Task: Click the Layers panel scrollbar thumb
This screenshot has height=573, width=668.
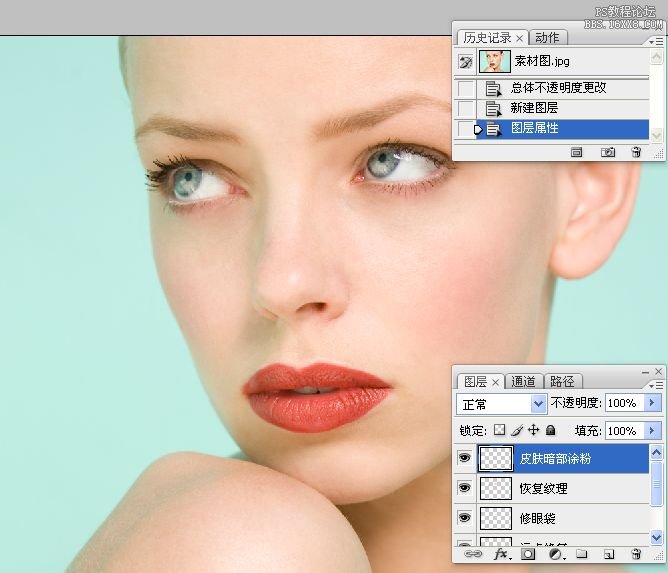Action: (x=656, y=484)
